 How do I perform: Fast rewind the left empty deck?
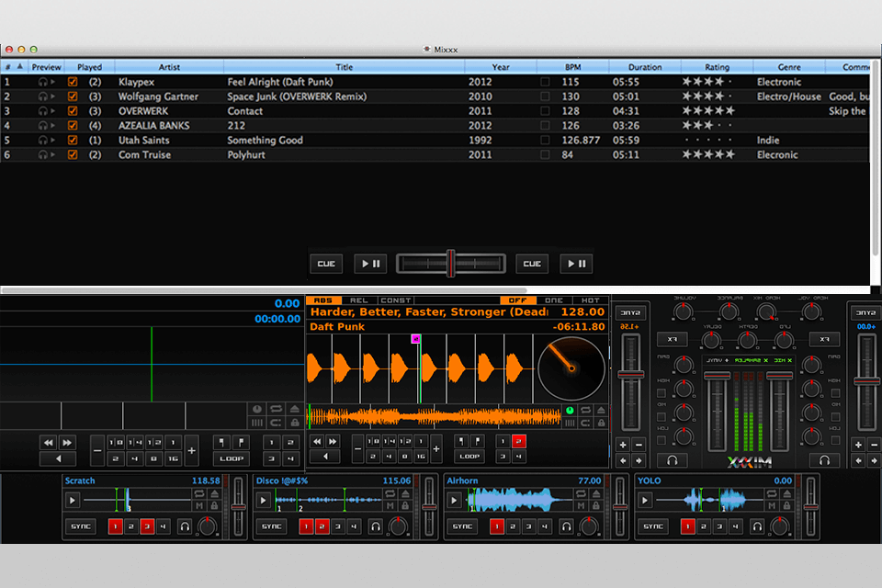pyautogui.click(x=49, y=442)
